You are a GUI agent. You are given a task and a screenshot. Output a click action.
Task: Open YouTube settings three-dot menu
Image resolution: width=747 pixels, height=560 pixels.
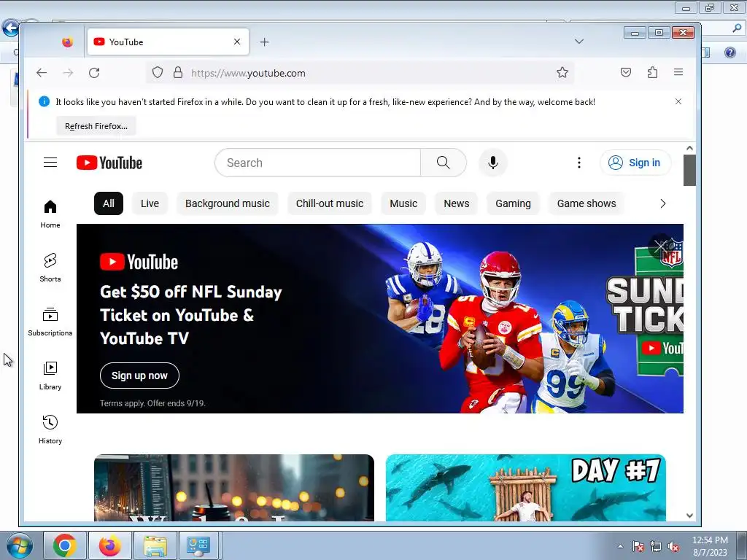coord(578,163)
